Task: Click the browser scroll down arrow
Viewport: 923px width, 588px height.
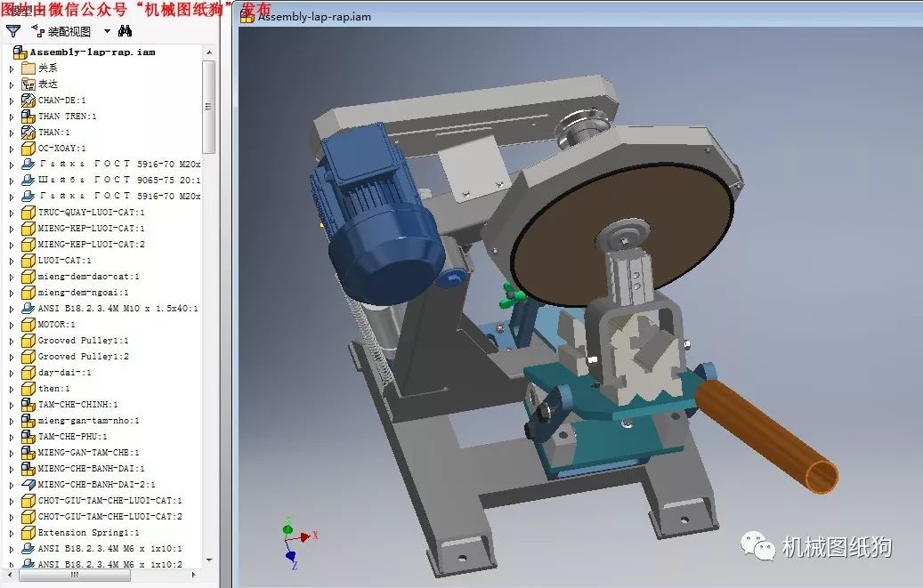Action: [209, 560]
